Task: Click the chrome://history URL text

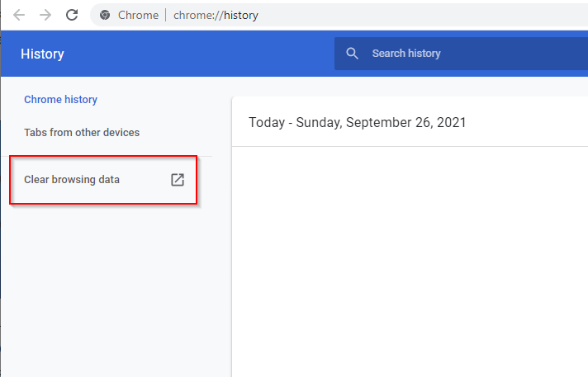Action: [x=216, y=15]
